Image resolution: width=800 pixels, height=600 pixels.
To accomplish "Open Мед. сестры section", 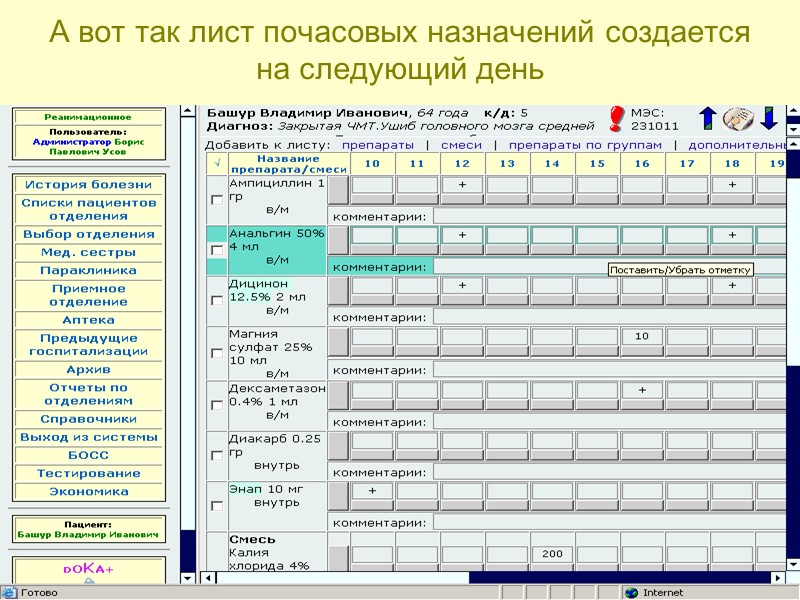I will pyautogui.click(x=89, y=252).
